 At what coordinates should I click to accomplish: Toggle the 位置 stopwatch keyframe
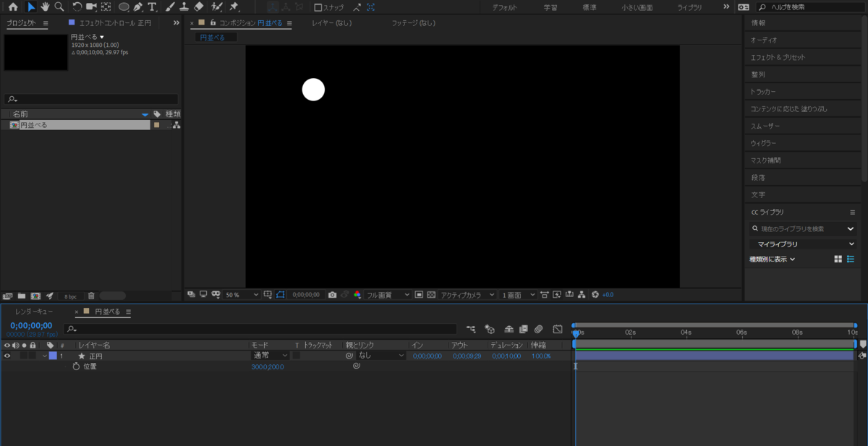pos(76,366)
